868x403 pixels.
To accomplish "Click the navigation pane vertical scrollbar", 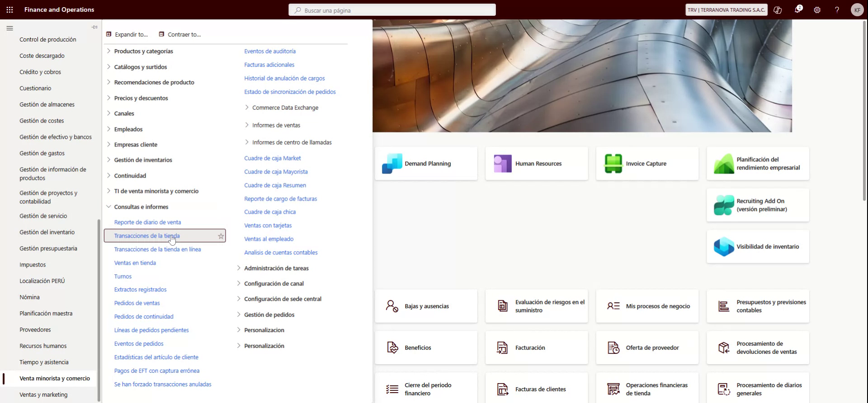I will tap(99, 310).
